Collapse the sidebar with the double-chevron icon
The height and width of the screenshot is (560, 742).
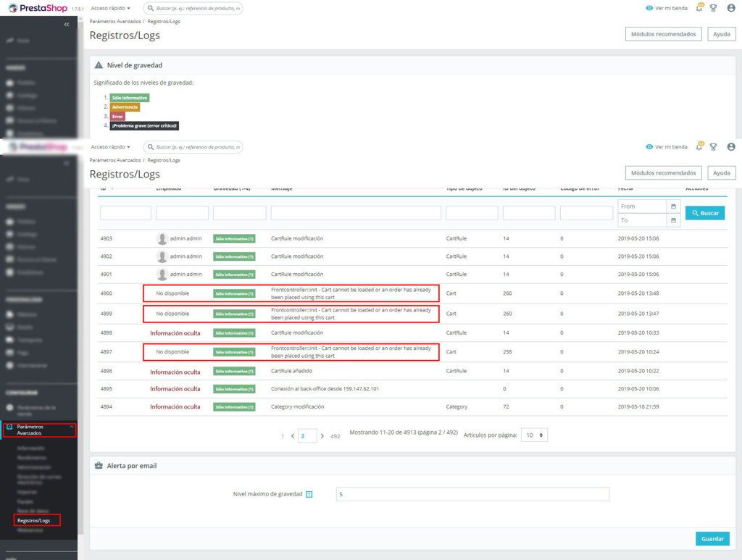[x=67, y=25]
